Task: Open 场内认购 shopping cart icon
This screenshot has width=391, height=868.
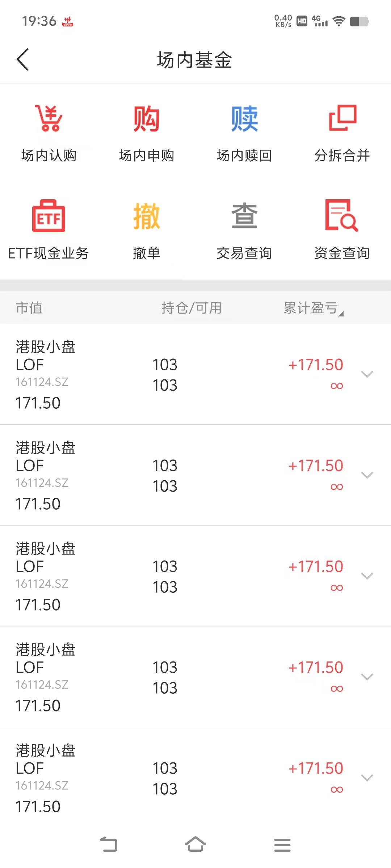Action: click(49, 119)
